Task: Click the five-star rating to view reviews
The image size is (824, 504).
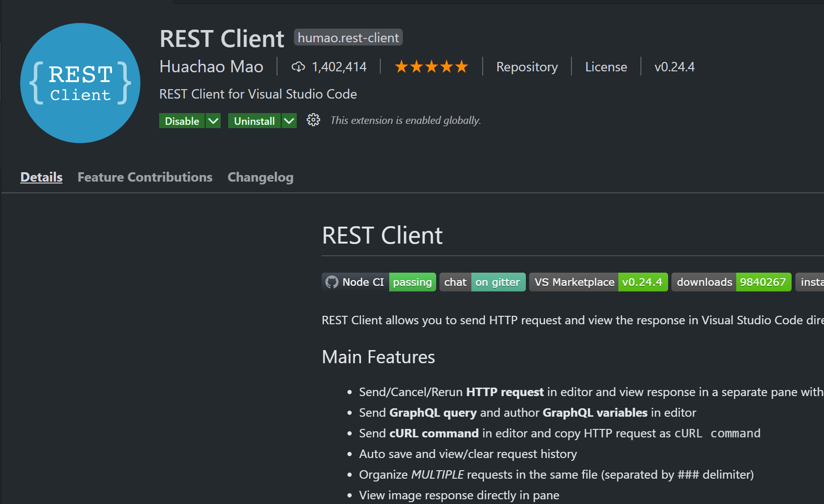Action: 431,67
